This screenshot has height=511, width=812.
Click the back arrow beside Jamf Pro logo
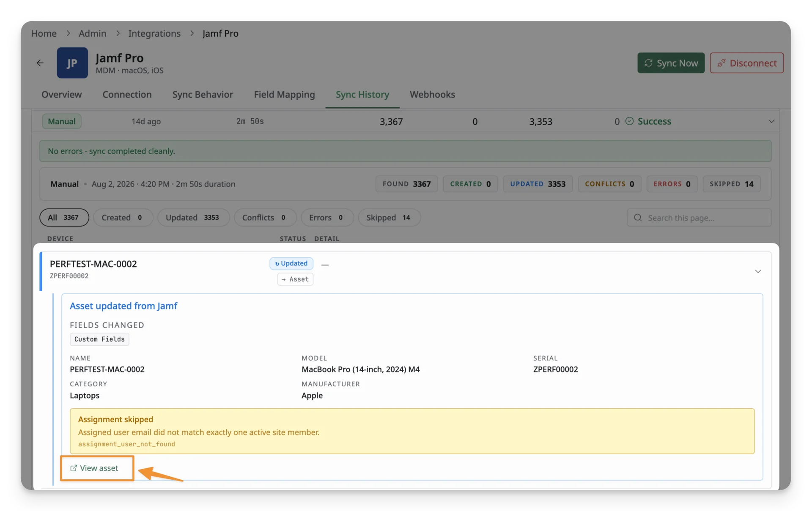[40, 63]
